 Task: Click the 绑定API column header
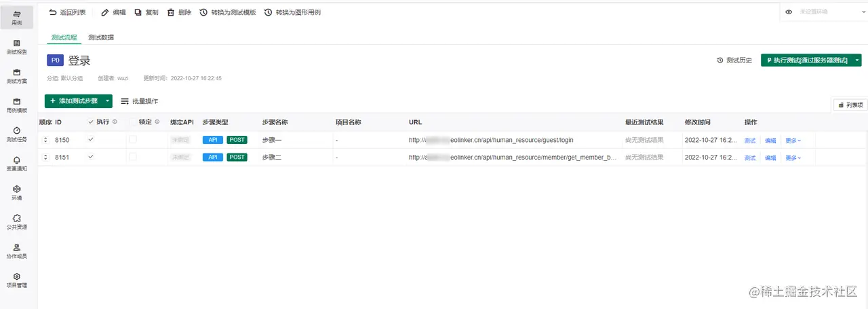click(x=182, y=122)
